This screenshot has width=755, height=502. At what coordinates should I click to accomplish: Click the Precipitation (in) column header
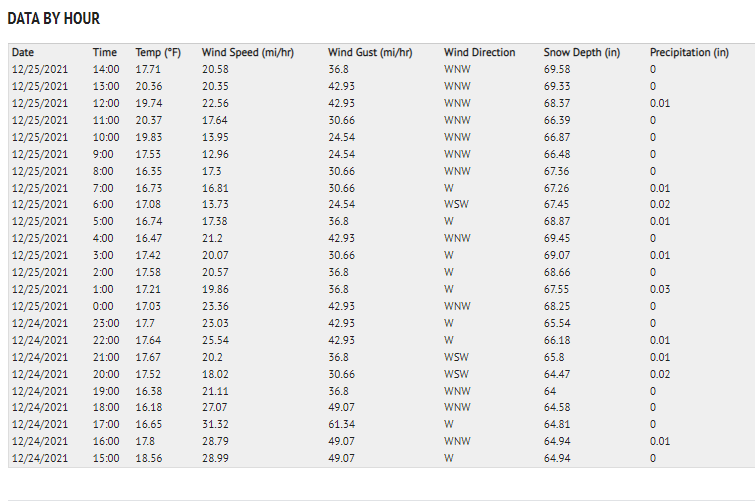click(689, 52)
